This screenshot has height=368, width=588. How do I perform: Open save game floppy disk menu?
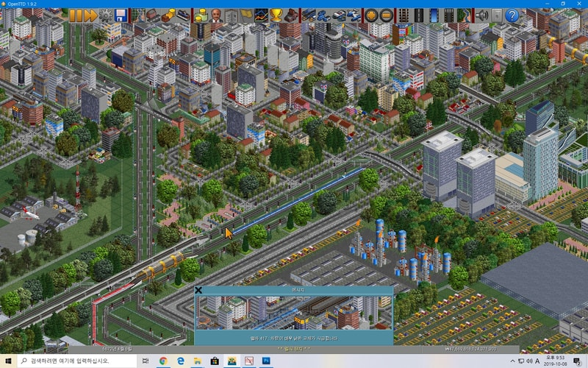pyautogui.click(x=121, y=15)
